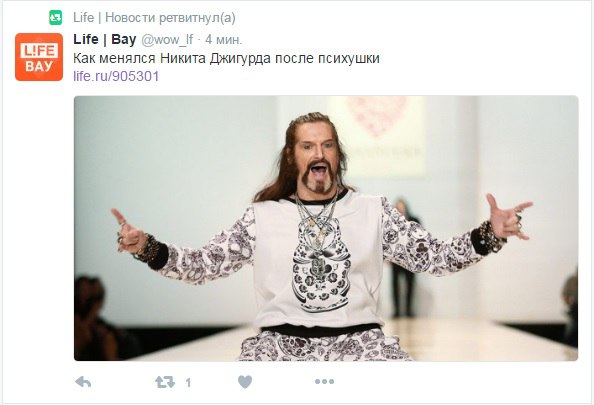Follow the life.ru/905301 link
Screen dimensions: 594x405
click(116, 76)
